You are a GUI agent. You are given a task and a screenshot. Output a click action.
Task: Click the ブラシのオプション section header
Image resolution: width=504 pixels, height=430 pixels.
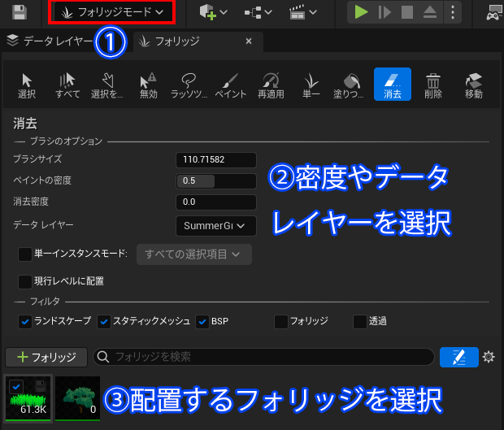pyautogui.click(x=66, y=141)
